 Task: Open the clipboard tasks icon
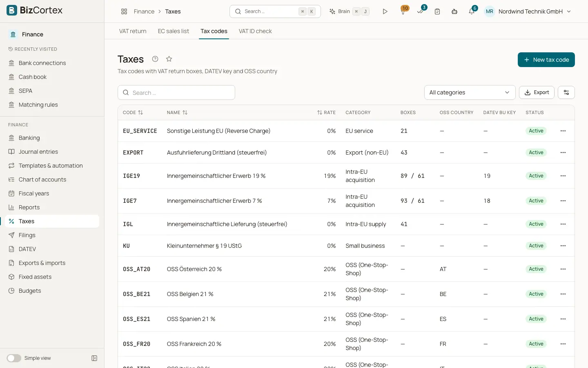pyautogui.click(x=437, y=11)
